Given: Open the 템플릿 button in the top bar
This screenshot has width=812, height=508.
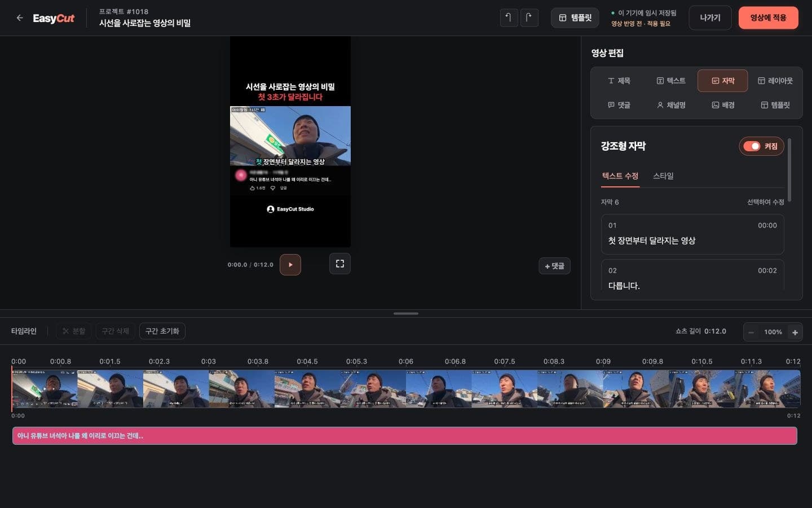Looking at the screenshot, I should coord(575,18).
